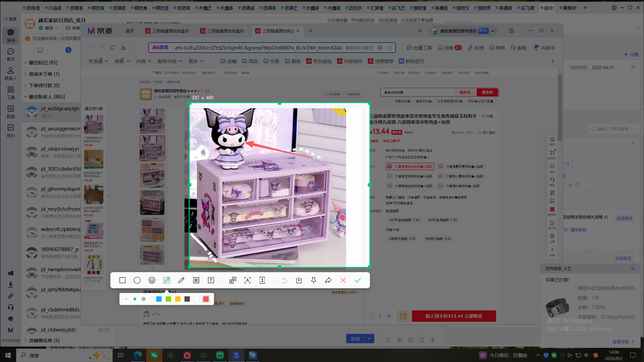Bookmark the page with the star icon
Image resolution: width=644 pixels, height=362 pixels.
click(x=389, y=48)
